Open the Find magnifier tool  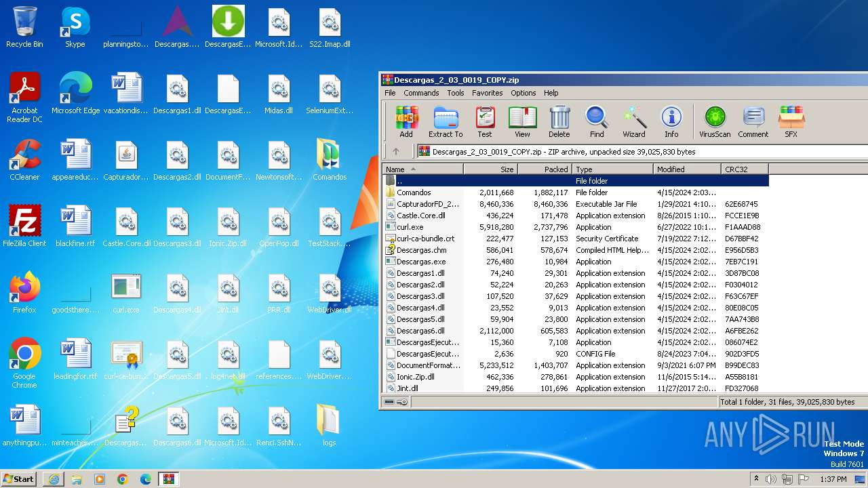coord(597,122)
